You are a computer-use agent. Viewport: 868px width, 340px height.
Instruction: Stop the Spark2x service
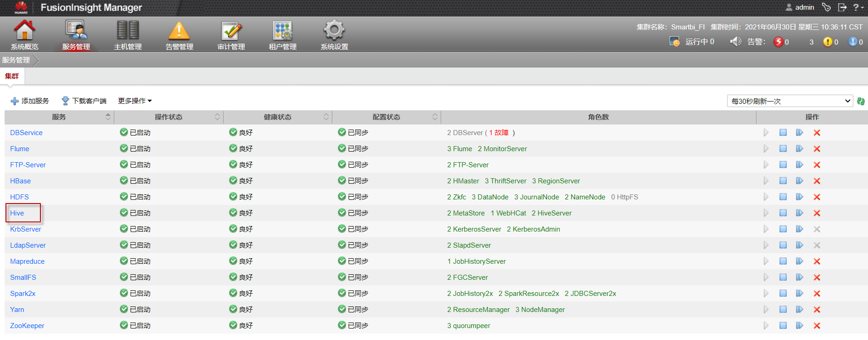(x=783, y=294)
